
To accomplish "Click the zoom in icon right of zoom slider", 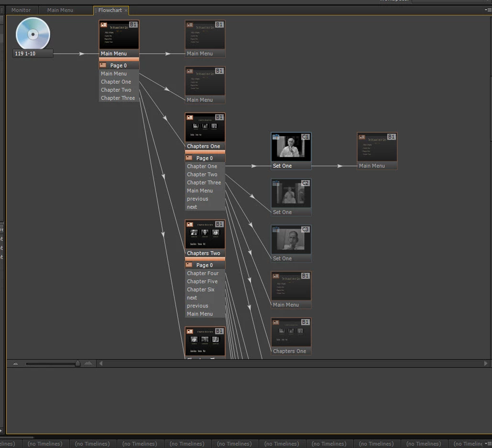I will [88, 363].
